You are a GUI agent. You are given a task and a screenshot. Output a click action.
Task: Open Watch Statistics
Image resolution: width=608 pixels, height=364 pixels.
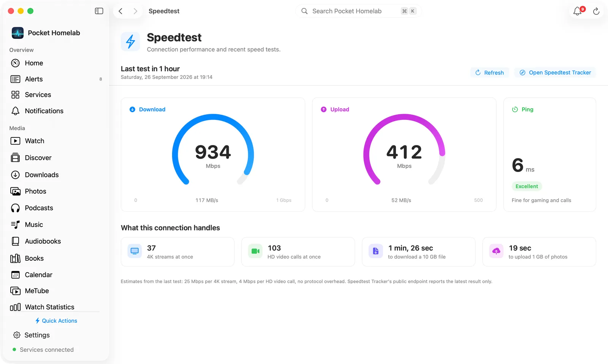click(x=56, y=307)
